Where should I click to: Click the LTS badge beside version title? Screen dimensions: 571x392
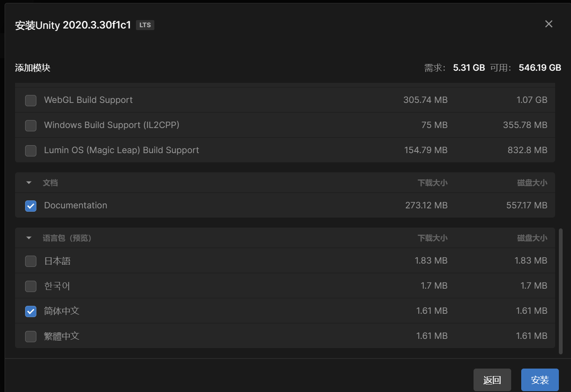point(145,25)
